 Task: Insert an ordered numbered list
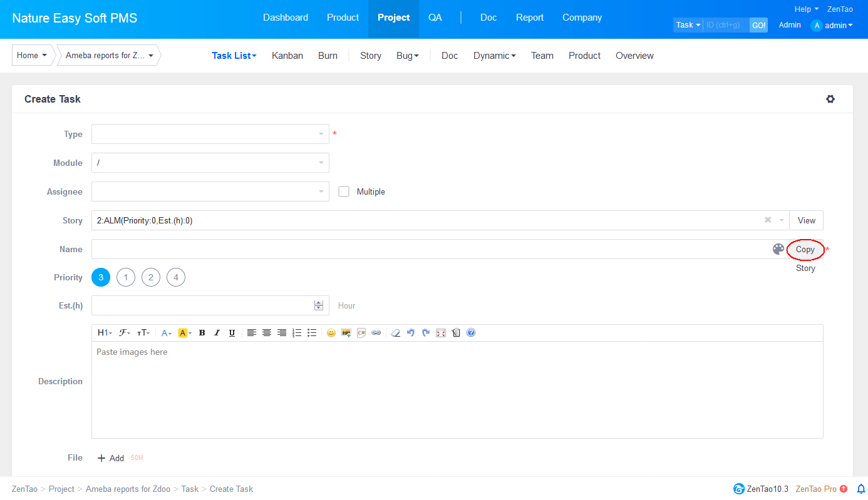297,333
